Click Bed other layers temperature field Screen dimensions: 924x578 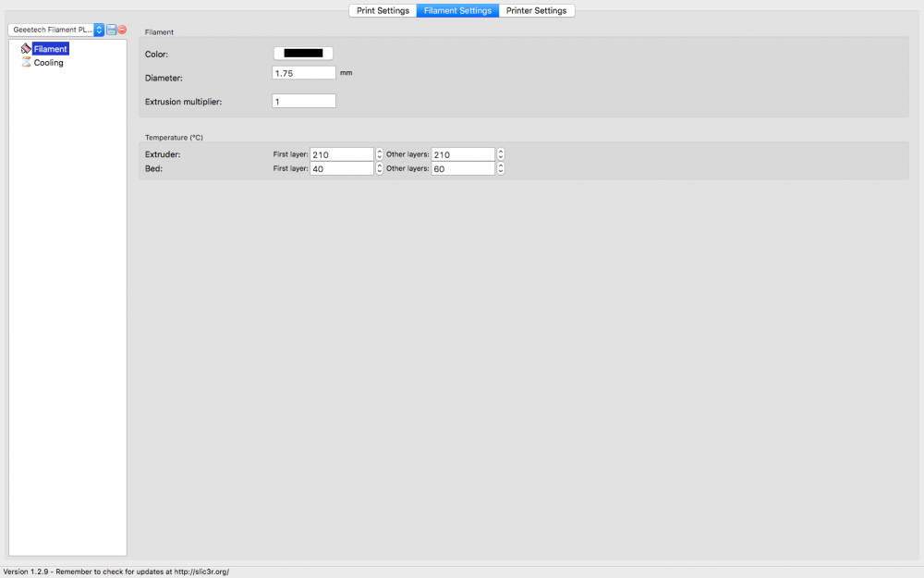point(463,168)
